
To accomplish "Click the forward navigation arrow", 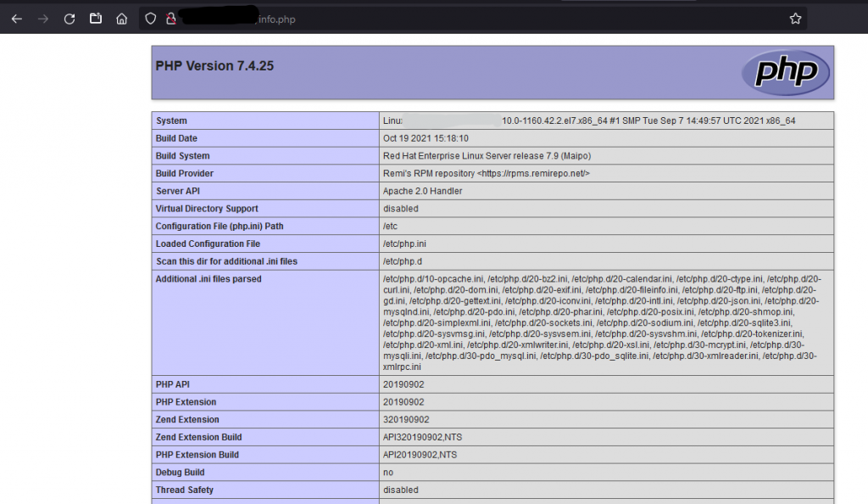I will point(43,19).
